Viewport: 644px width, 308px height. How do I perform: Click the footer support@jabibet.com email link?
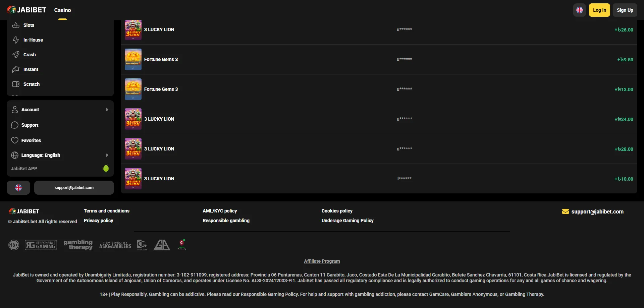[598, 211]
